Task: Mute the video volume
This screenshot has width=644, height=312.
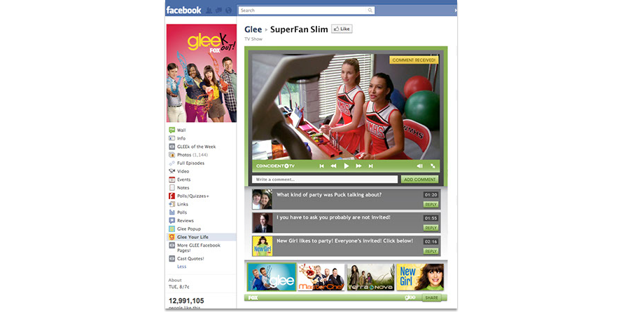Action: [420, 166]
